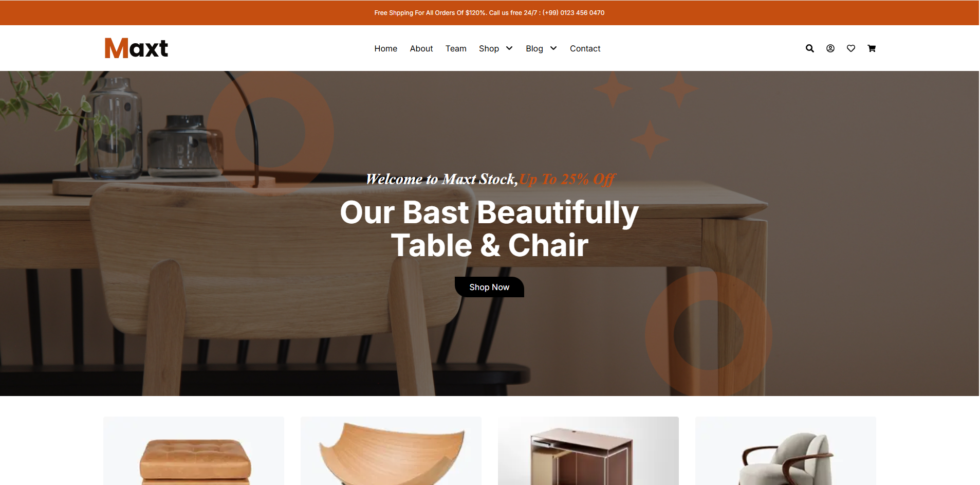This screenshot has height=485, width=980.
Task: Open the search magnifier icon
Action: (810, 48)
